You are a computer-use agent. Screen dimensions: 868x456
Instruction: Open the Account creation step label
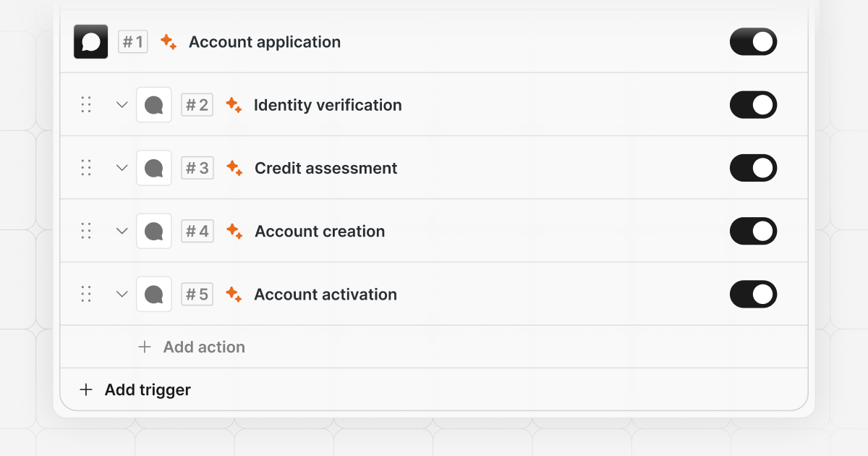click(x=320, y=232)
